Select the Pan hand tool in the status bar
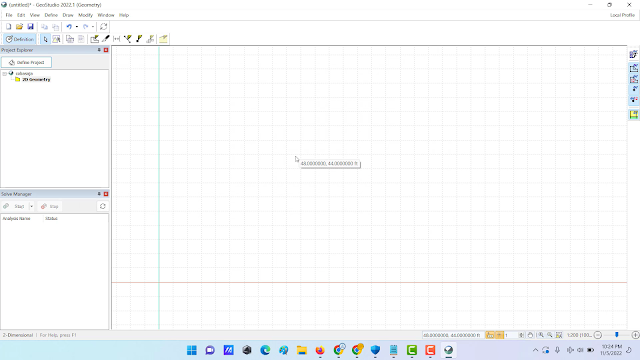Screen dimensions: 640x360 (x=530, y=335)
